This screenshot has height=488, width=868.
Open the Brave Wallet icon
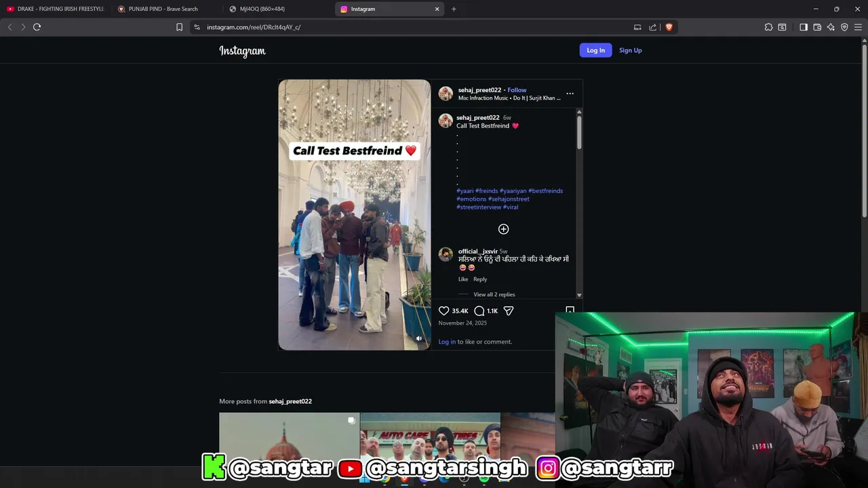817,27
